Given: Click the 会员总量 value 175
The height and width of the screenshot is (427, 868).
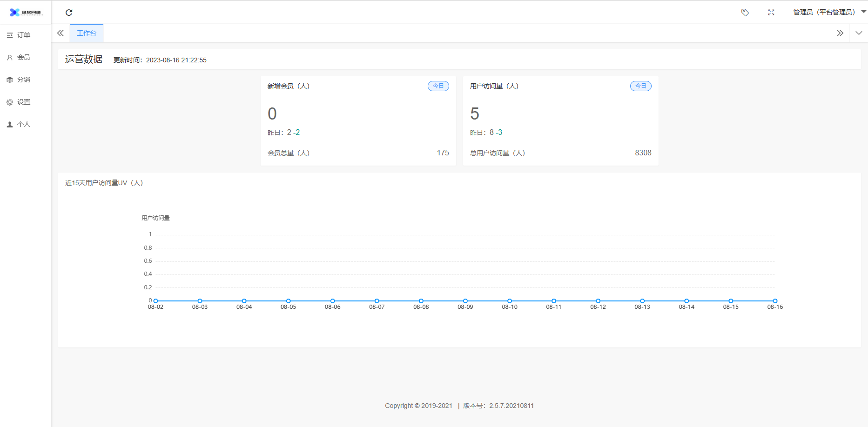Looking at the screenshot, I should point(443,153).
